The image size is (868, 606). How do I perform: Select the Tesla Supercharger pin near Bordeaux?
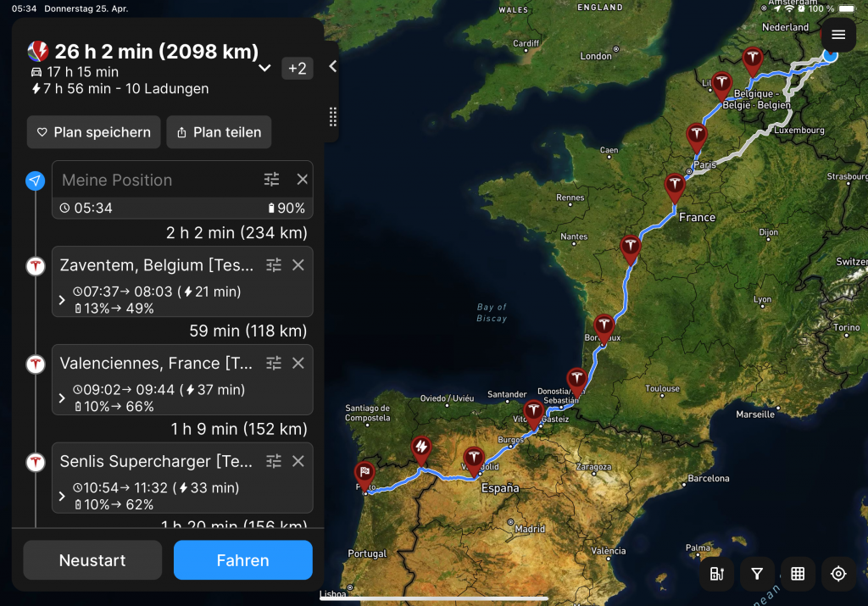(604, 328)
